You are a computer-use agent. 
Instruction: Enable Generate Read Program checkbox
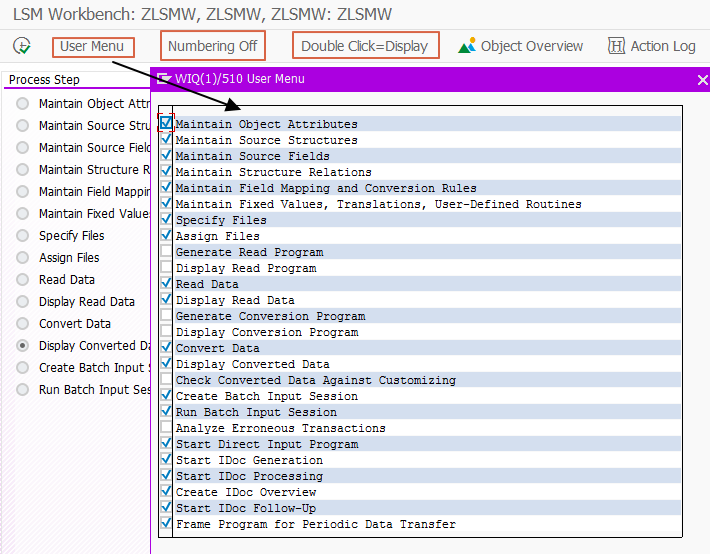coord(166,251)
